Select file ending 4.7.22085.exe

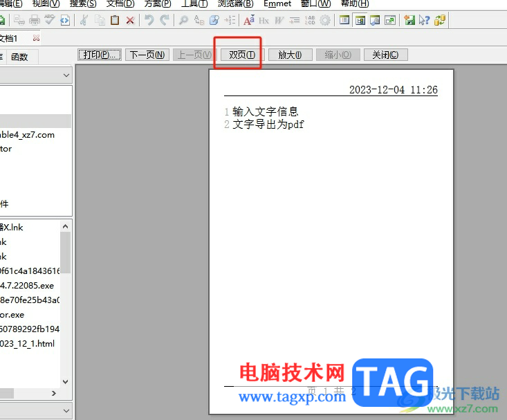point(27,286)
